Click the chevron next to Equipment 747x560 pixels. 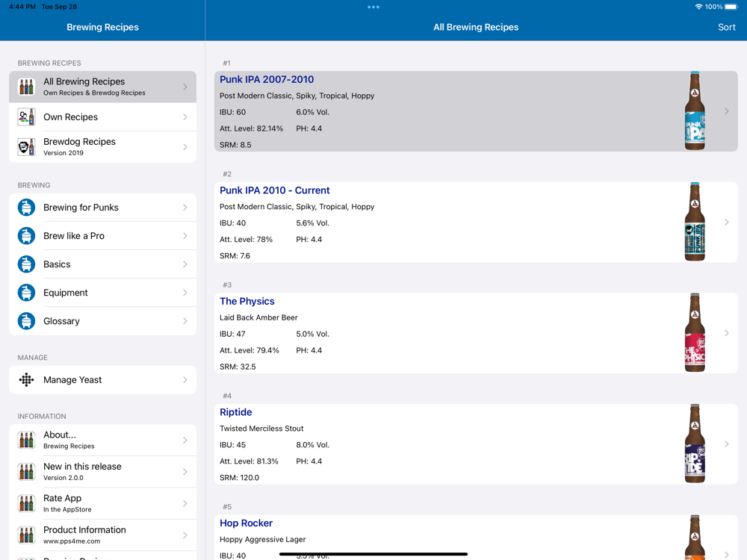pos(185,293)
